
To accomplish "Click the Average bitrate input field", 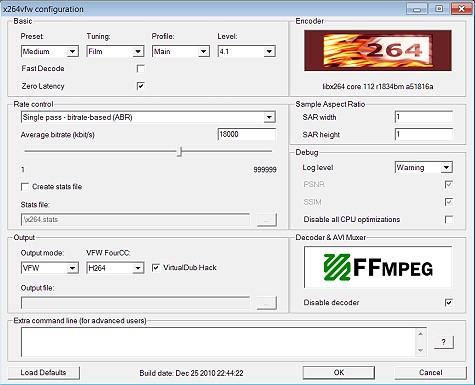I will click(246, 134).
